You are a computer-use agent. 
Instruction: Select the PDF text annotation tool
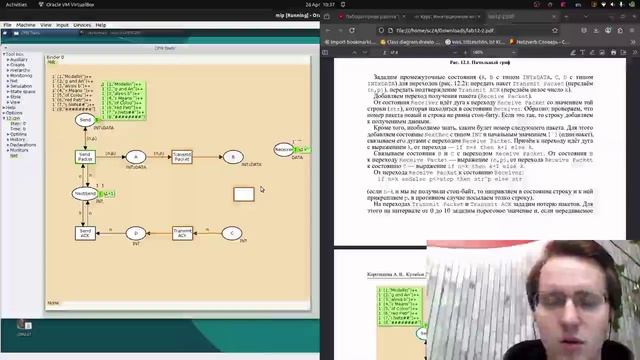pyautogui.click(x=583, y=52)
